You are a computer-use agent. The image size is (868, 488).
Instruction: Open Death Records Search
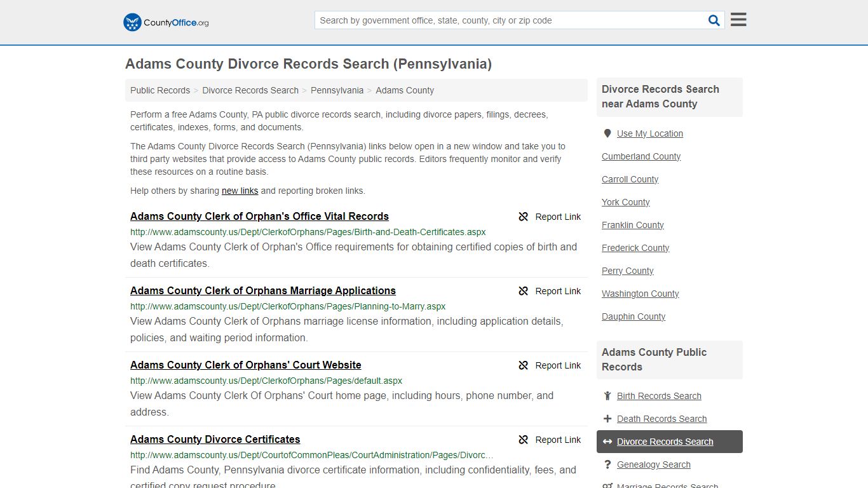pyautogui.click(x=661, y=419)
